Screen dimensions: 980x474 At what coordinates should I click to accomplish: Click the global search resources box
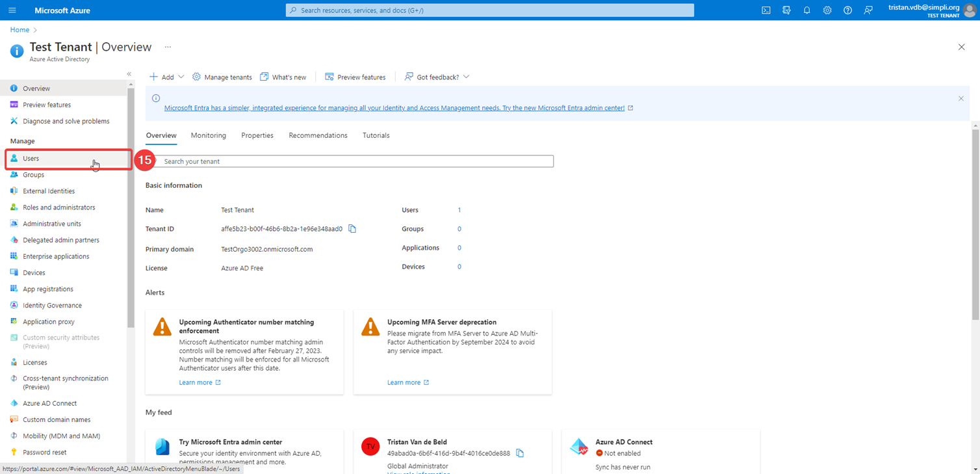pos(490,10)
